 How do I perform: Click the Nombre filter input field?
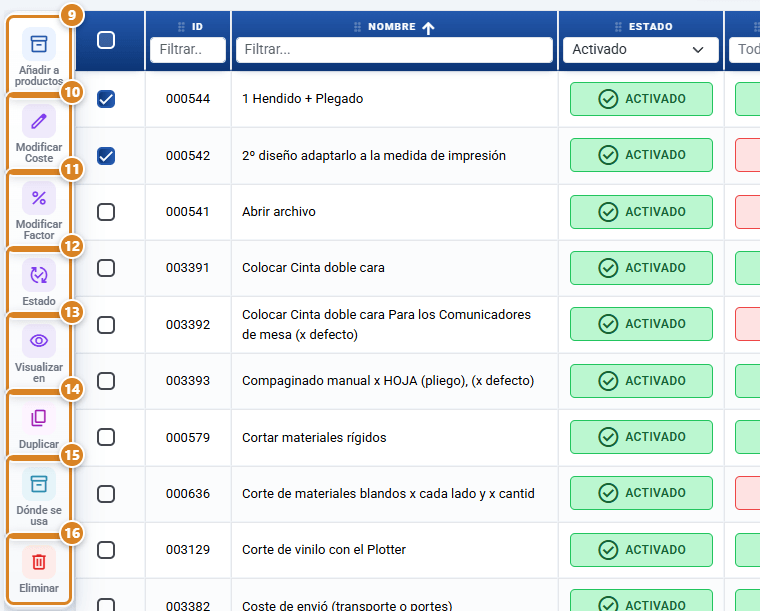click(394, 49)
